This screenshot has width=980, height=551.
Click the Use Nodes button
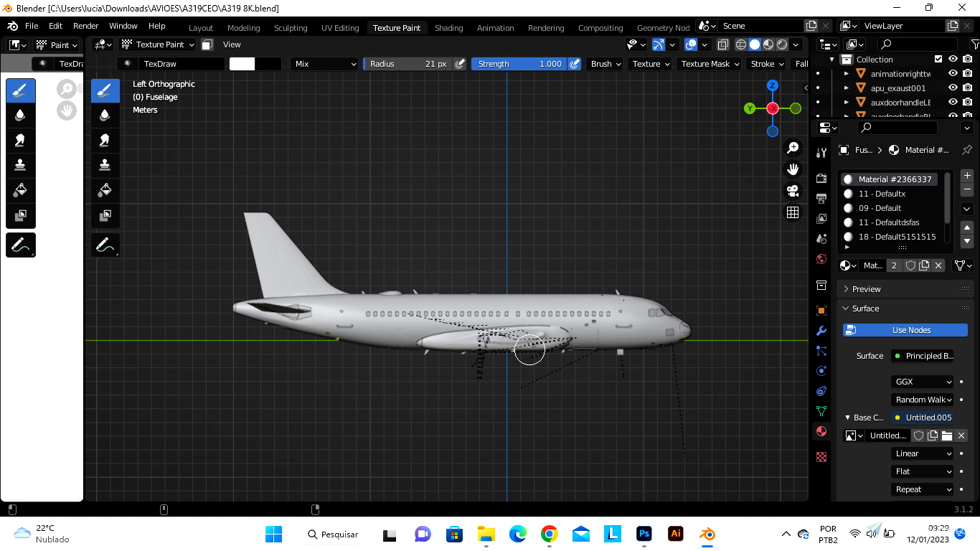pyautogui.click(x=905, y=330)
